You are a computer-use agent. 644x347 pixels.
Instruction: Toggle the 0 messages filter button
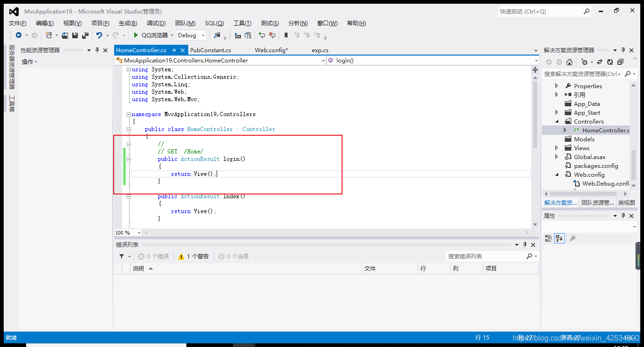233,256
